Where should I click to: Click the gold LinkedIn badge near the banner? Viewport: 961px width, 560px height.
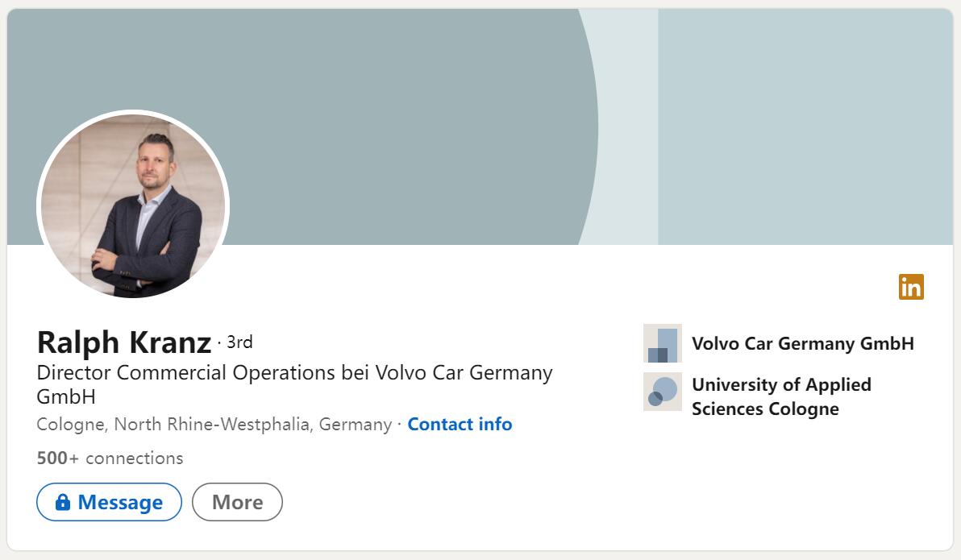pyautogui.click(x=910, y=288)
